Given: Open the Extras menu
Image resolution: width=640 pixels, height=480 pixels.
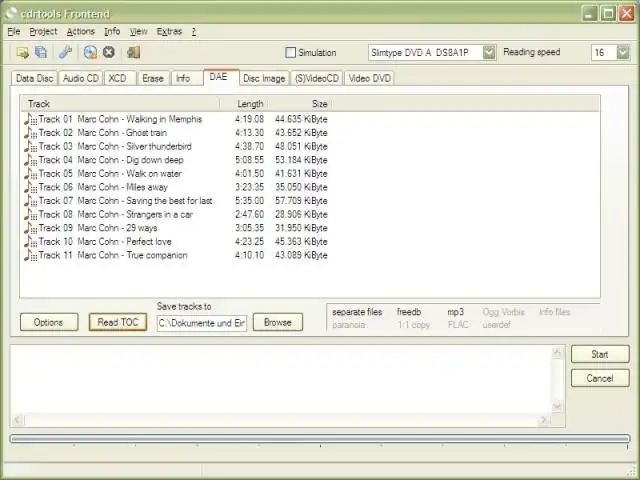Looking at the screenshot, I should (169, 31).
